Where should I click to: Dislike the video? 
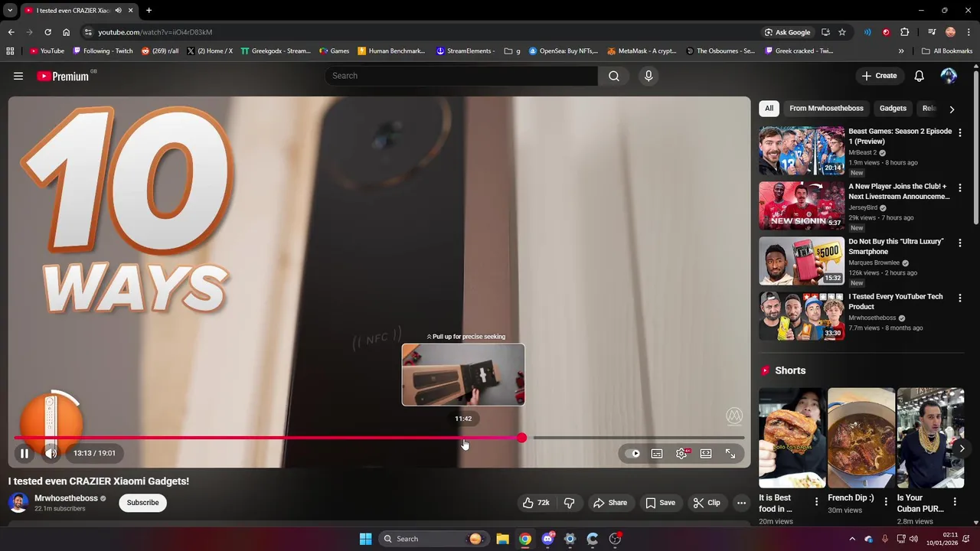(570, 503)
